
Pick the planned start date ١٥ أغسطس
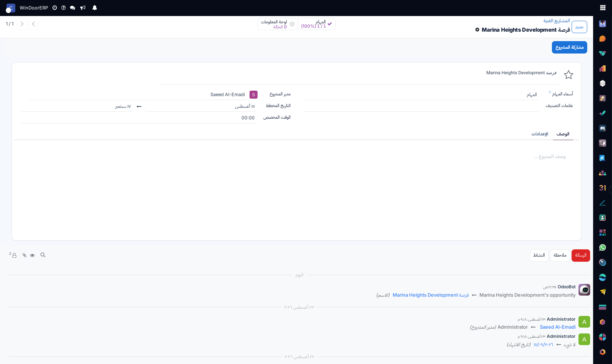[x=201, y=106]
